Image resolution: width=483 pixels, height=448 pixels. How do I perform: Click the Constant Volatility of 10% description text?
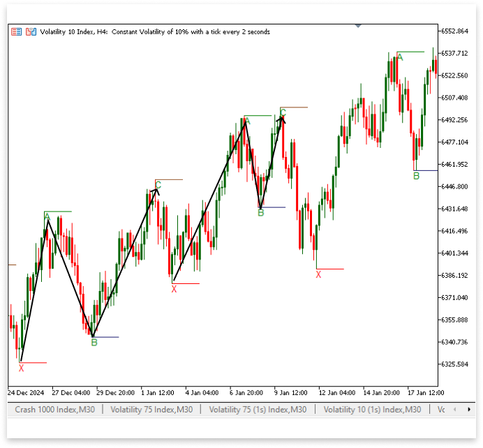[x=191, y=32]
